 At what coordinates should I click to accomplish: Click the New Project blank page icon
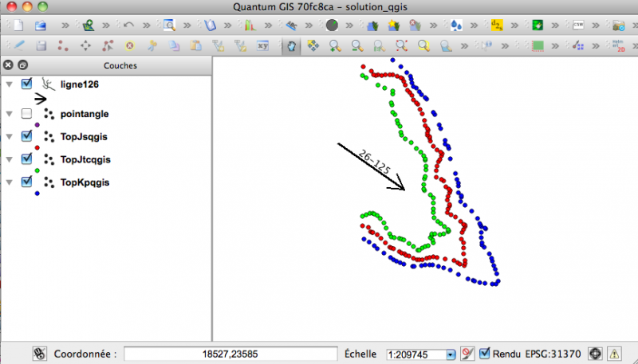(x=19, y=25)
